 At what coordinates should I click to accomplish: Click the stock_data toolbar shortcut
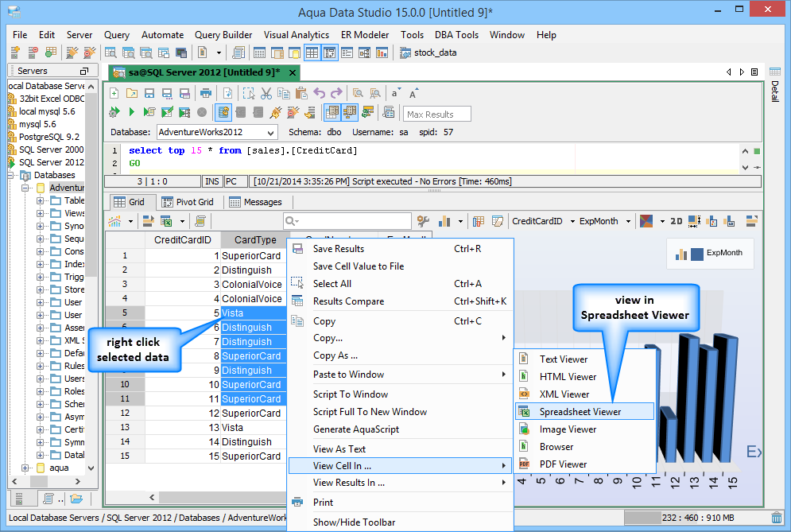point(428,52)
